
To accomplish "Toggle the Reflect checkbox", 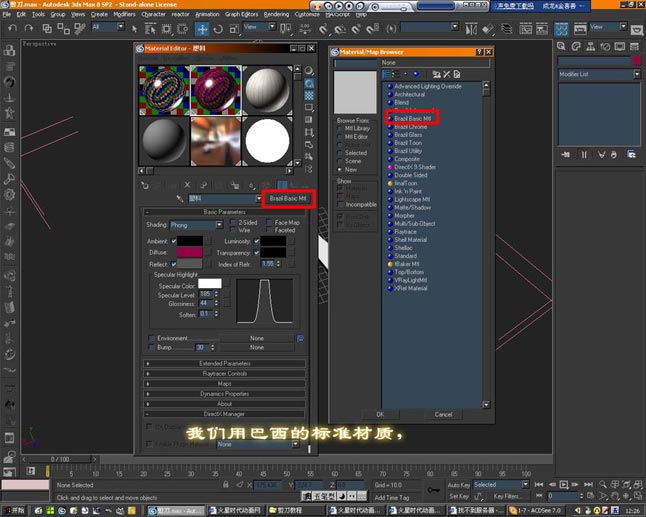I will [x=173, y=264].
